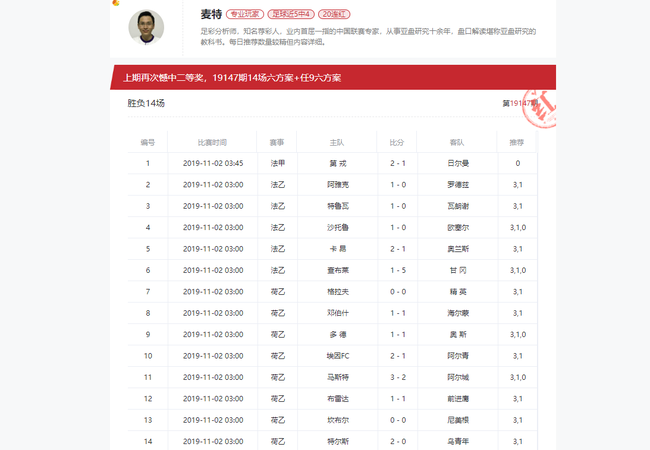Click the recommendation 0 in row 1

point(518,163)
